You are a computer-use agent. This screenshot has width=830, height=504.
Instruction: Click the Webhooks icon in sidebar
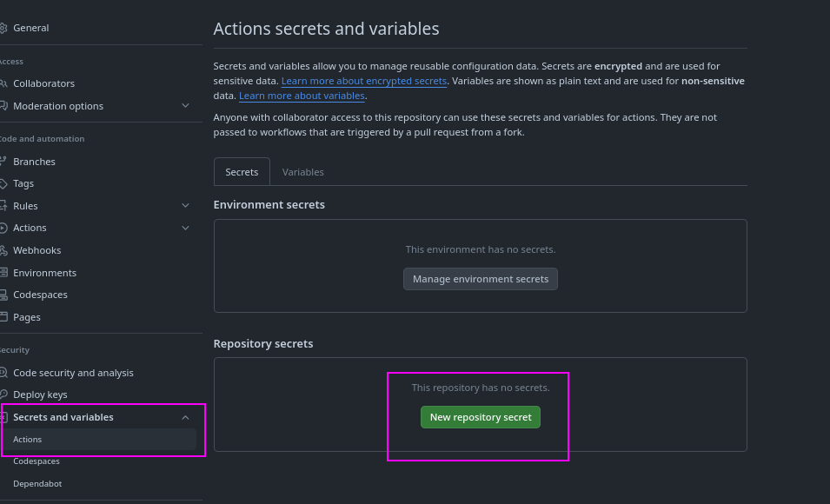[3, 250]
